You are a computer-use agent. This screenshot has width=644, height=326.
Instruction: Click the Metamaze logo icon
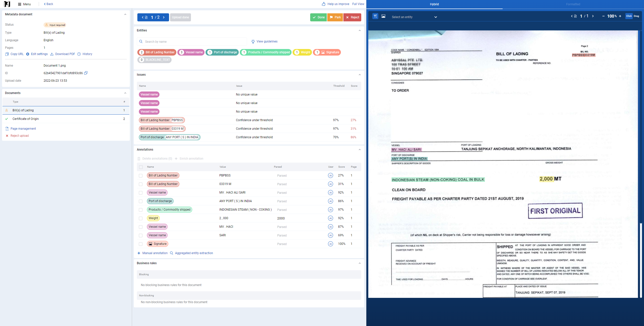7,4
